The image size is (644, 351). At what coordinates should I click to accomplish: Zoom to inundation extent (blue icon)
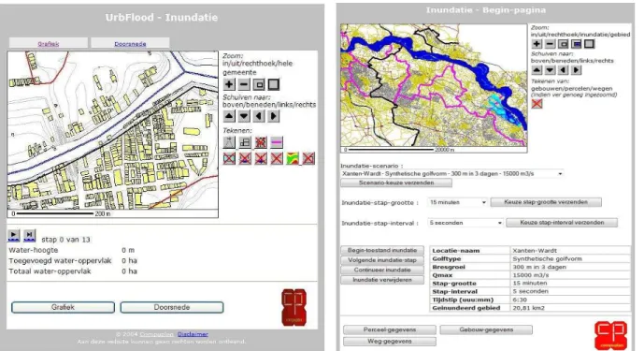point(576,44)
